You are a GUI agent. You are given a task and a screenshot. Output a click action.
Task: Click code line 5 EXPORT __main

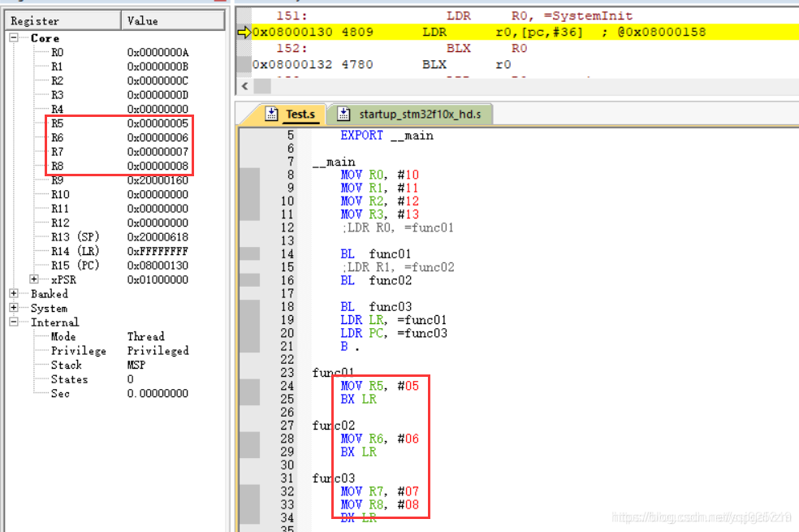(387, 136)
